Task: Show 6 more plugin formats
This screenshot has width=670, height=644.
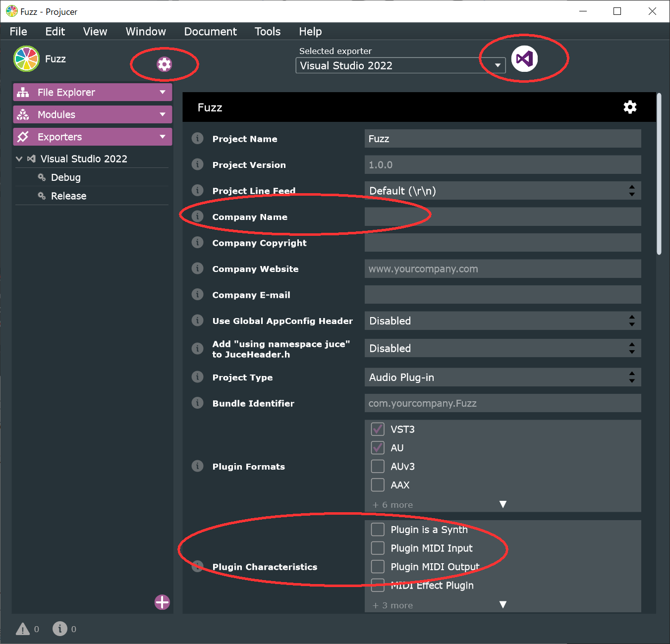Action: 503,504
